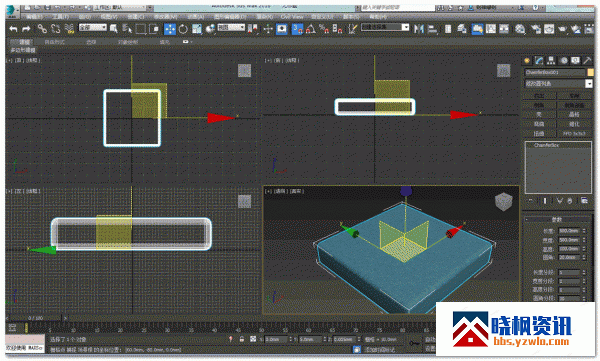Open the Hierarchy panel tab icon

(551, 60)
